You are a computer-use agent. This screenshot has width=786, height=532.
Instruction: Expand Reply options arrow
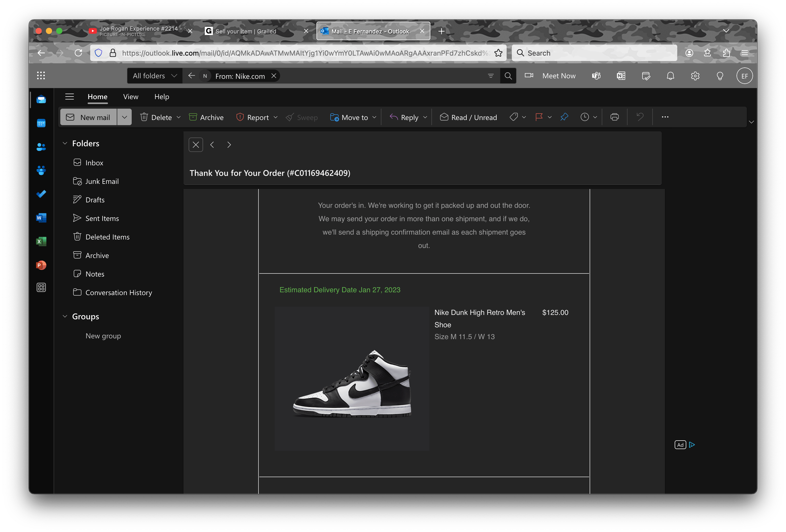pyautogui.click(x=425, y=117)
